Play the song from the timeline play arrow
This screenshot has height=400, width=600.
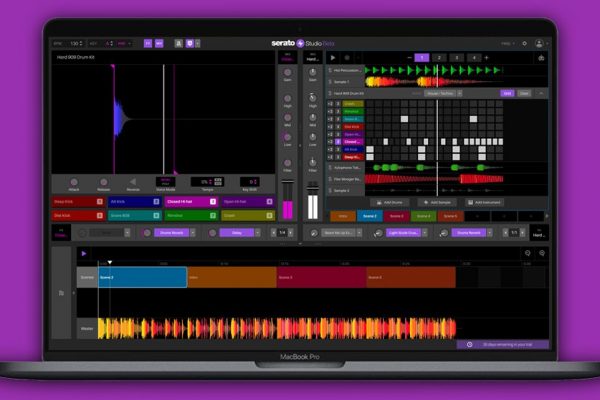point(84,253)
